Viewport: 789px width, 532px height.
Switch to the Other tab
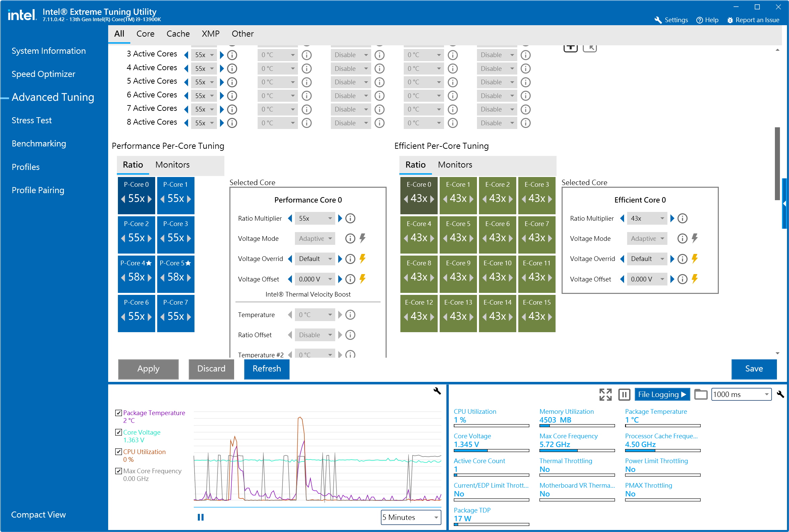243,34
